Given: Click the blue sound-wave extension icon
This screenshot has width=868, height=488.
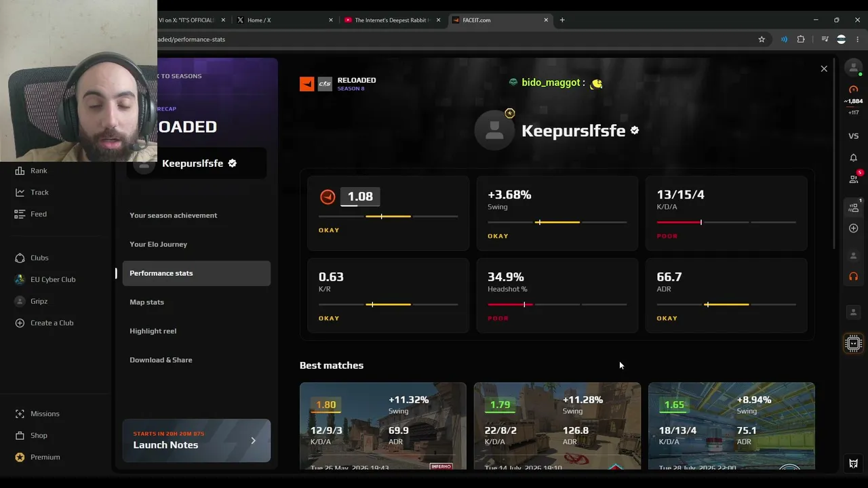Looking at the screenshot, I should point(784,39).
